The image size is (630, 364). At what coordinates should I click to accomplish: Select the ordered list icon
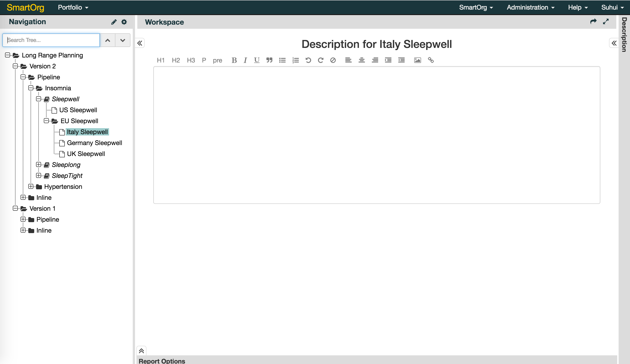coord(296,60)
